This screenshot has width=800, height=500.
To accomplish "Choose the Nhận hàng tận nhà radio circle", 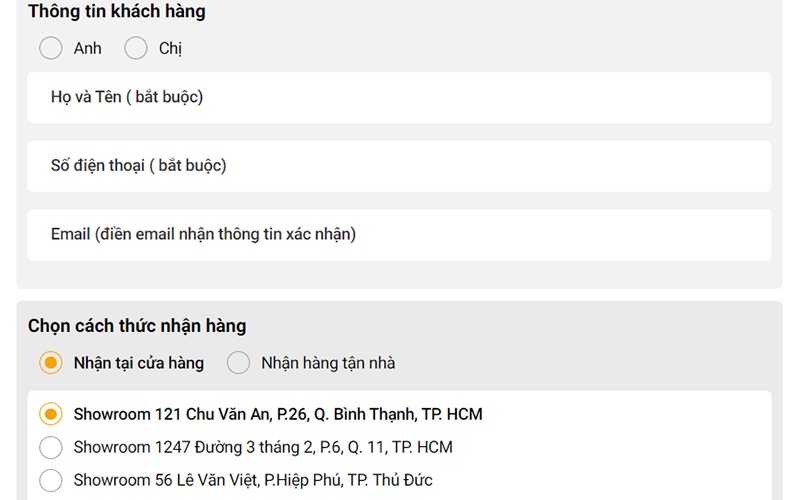I will [238, 363].
